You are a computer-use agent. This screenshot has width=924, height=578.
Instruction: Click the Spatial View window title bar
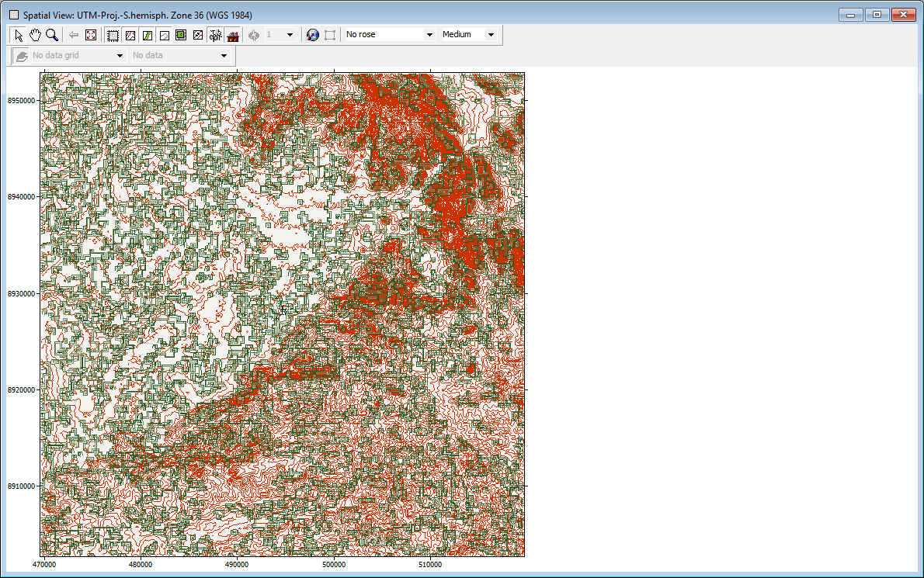(388, 15)
